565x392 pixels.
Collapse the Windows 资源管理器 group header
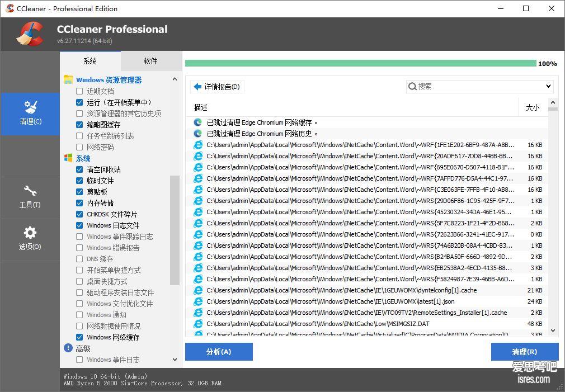click(x=109, y=80)
